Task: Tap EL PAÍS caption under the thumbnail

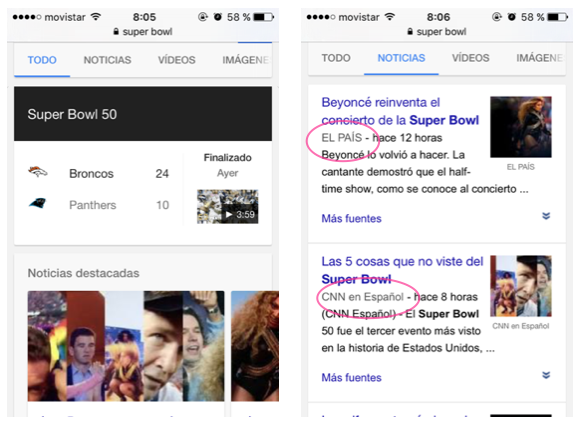Action: click(521, 167)
